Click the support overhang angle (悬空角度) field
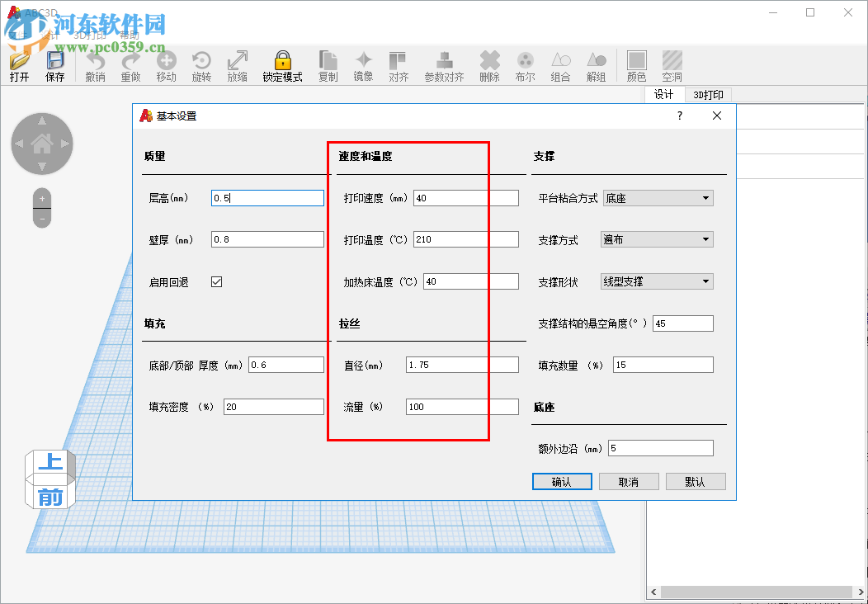 [683, 323]
